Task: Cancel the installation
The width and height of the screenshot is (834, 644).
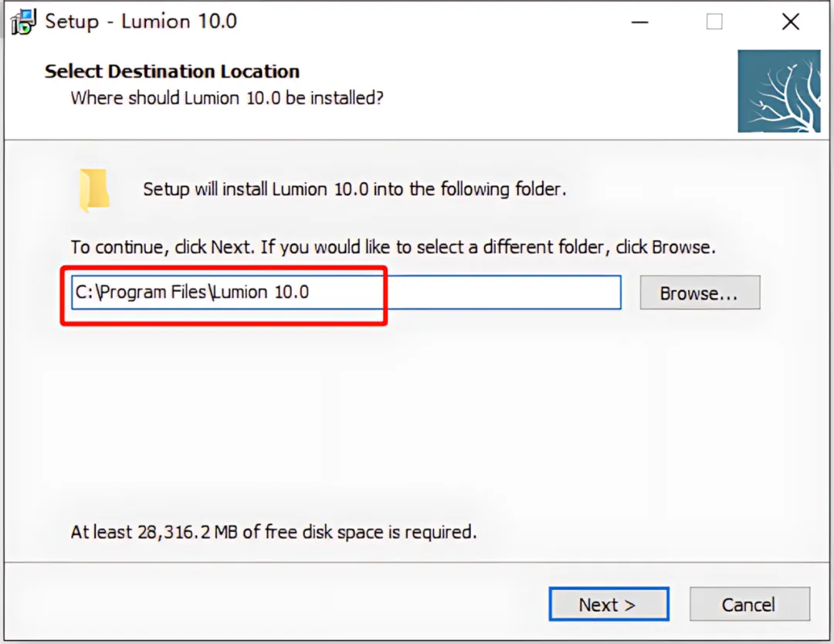Action: pyautogui.click(x=749, y=605)
